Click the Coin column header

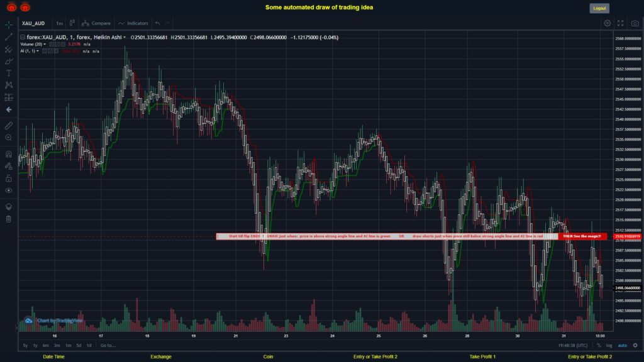pos(268,357)
